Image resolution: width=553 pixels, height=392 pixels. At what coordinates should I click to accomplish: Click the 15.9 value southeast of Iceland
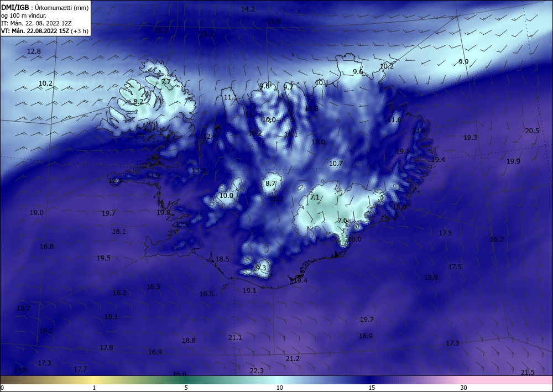431,278
